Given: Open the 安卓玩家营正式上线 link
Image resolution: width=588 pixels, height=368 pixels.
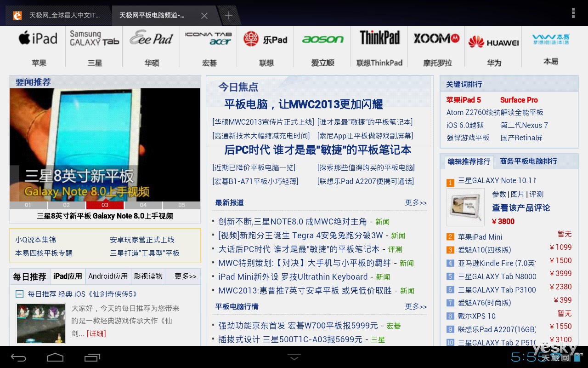Looking at the screenshot, I should (x=142, y=240).
